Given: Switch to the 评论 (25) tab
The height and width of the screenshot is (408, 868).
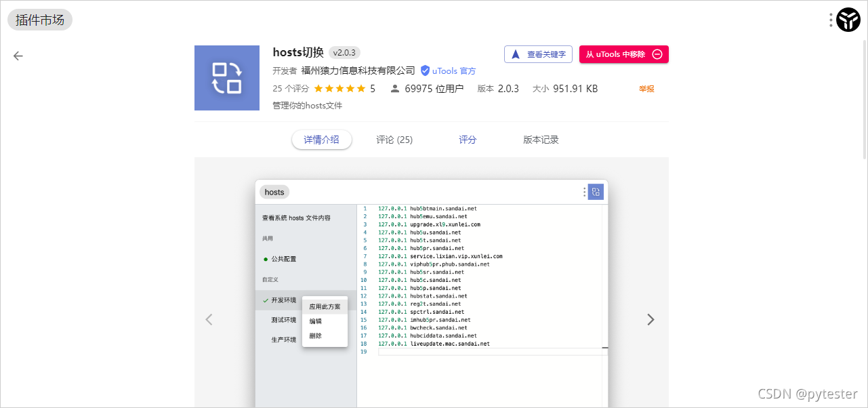Looking at the screenshot, I should 394,140.
